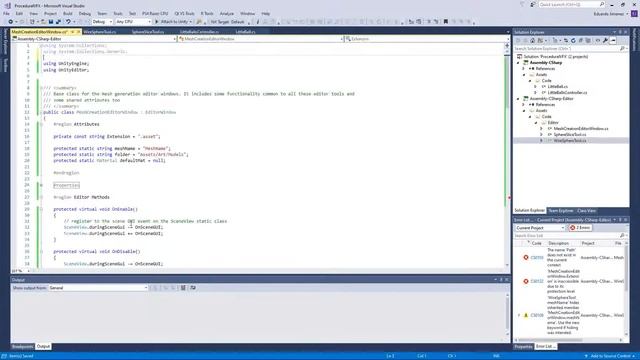Switch to the Breakpoints tab
640x360 pixels.
pyautogui.click(x=22, y=347)
